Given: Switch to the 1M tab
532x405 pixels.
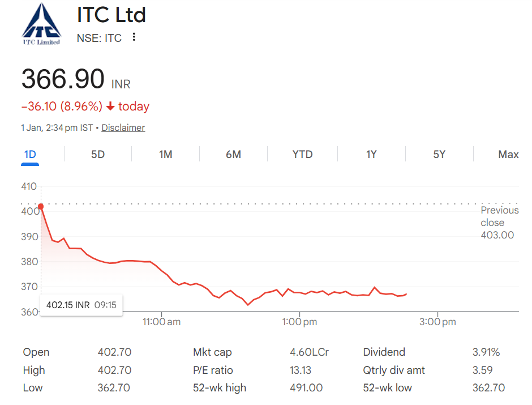Looking at the screenshot, I should (x=166, y=155).
